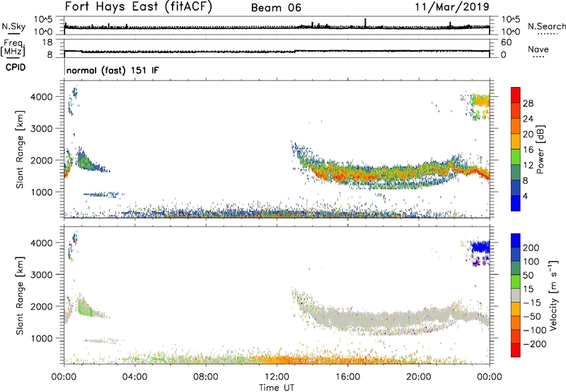Click the '4000' tick on the power panel
Image resolution: width=566 pixels, height=392 pixels.
42,97
